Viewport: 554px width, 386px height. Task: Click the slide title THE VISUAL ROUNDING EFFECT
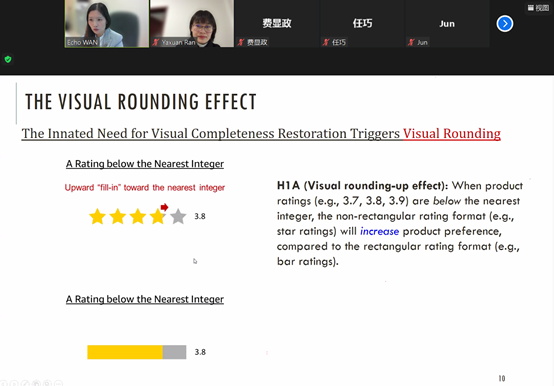tap(141, 102)
